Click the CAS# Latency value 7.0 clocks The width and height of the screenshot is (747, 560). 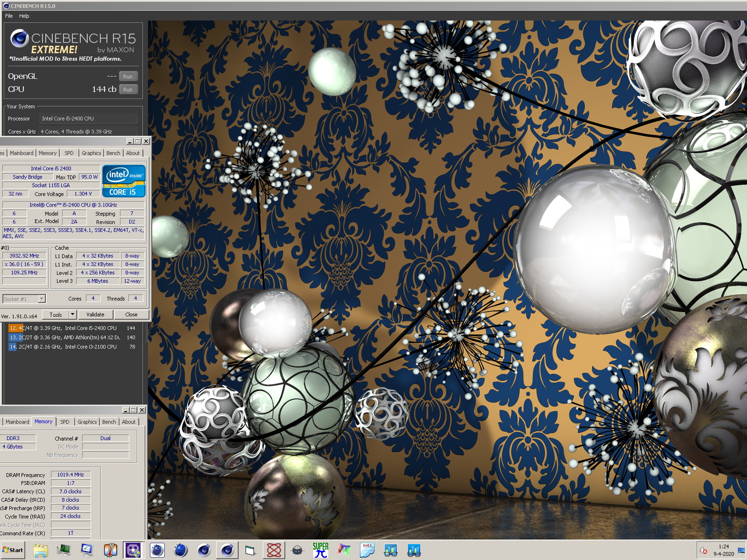coord(70,491)
